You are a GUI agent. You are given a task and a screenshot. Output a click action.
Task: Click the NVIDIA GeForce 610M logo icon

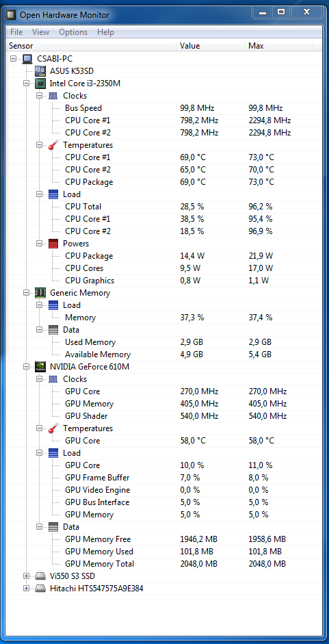click(40, 367)
